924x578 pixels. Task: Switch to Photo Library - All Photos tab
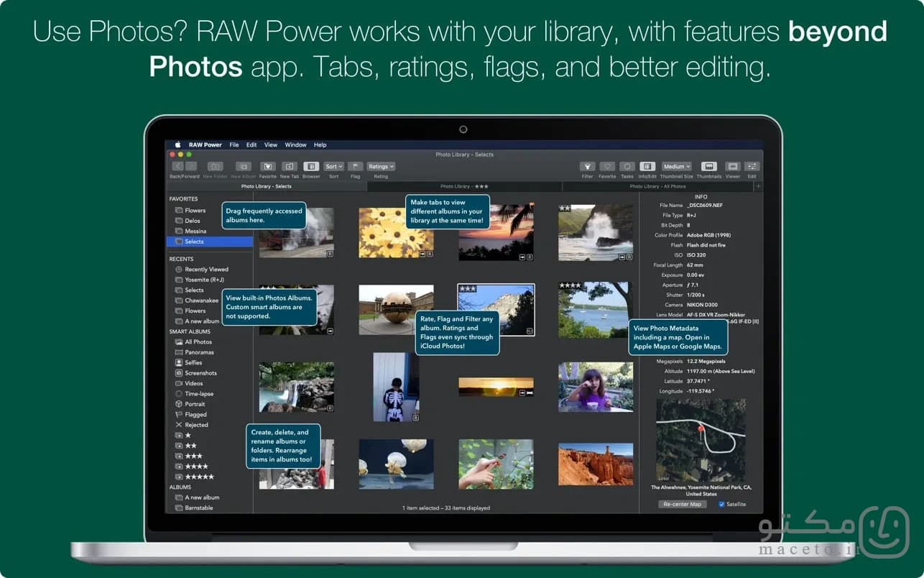(658, 186)
